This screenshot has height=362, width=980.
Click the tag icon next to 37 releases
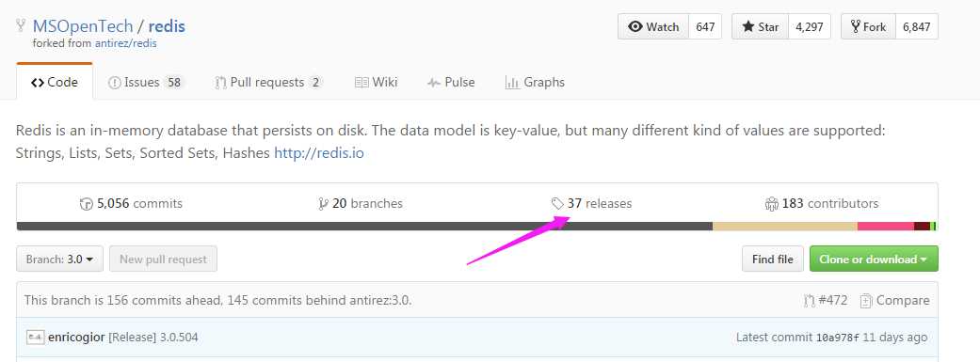[557, 203]
